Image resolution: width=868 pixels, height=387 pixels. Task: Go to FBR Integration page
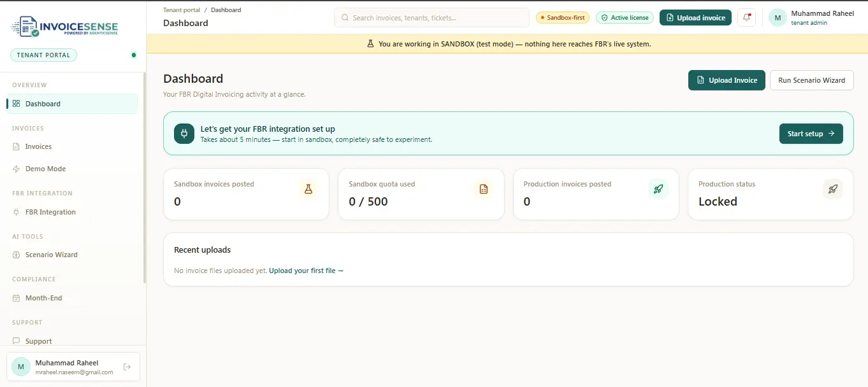point(72,212)
